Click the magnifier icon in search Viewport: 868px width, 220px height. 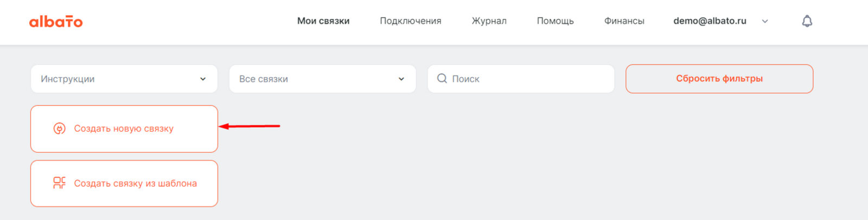pos(442,79)
